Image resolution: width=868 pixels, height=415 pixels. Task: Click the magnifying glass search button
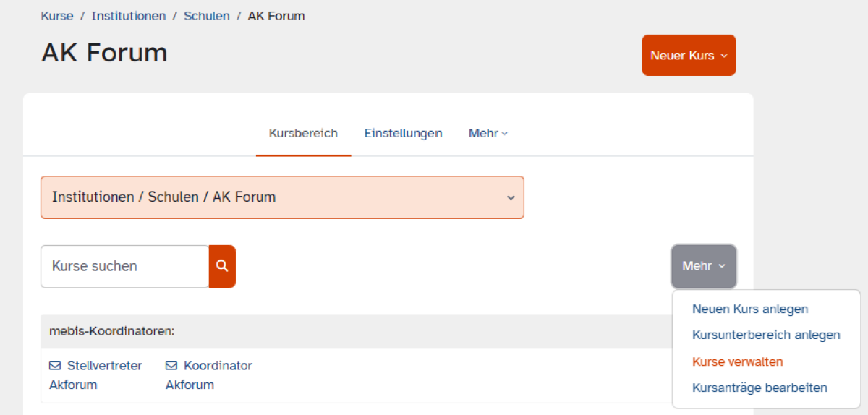(x=222, y=266)
